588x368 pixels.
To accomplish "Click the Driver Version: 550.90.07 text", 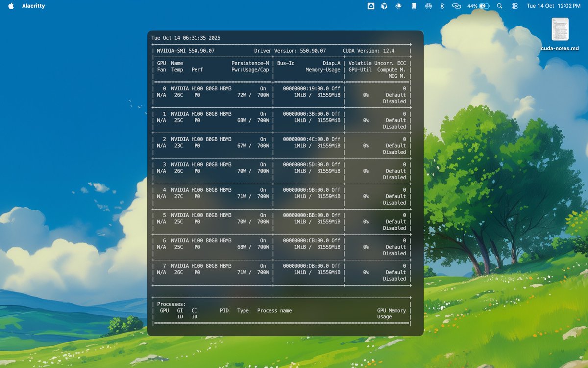I will pyautogui.click(x=290, y=51).
